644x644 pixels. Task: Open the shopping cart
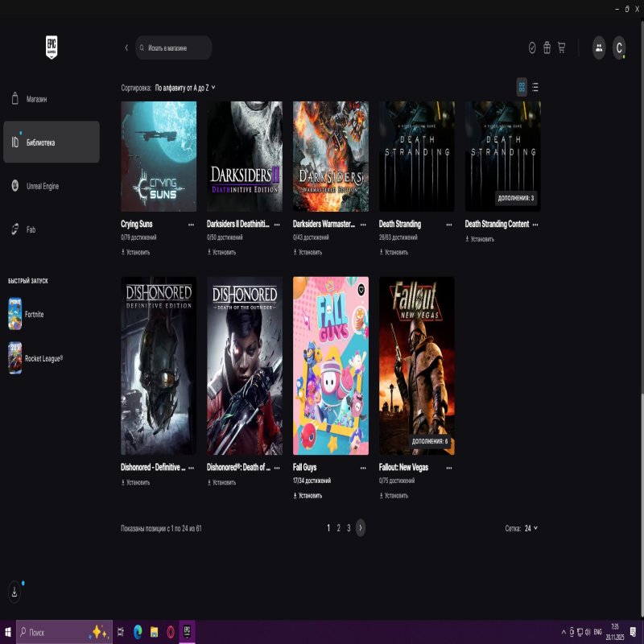pyautogui.click(x=561, y=47)
